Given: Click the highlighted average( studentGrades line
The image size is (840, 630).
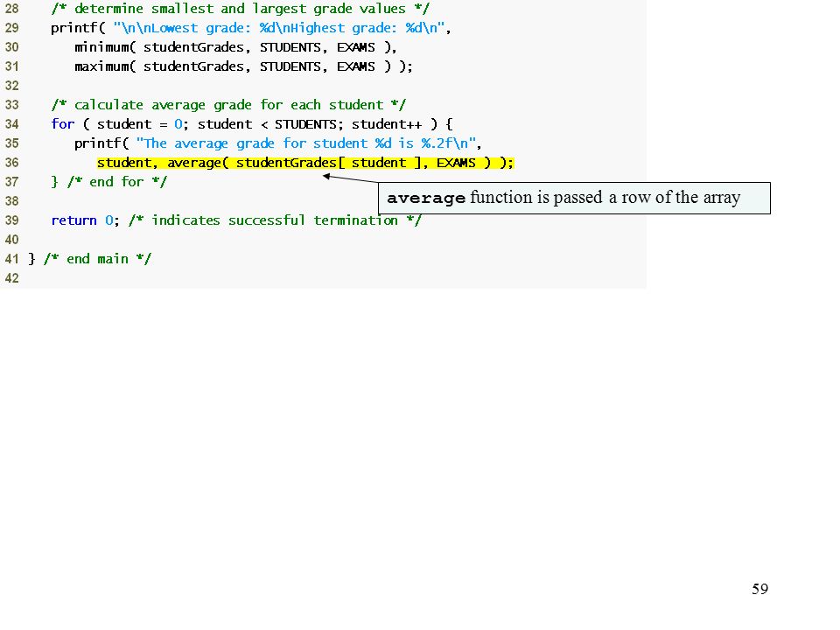Looking at the screenshot, I should 305,163.
